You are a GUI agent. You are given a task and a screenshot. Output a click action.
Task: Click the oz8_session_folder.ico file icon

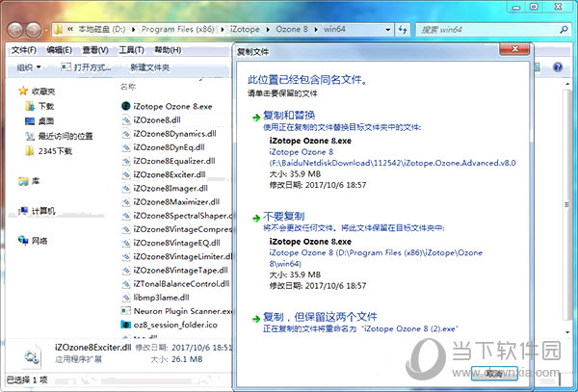pyautogui.click(x=126, y=325)
